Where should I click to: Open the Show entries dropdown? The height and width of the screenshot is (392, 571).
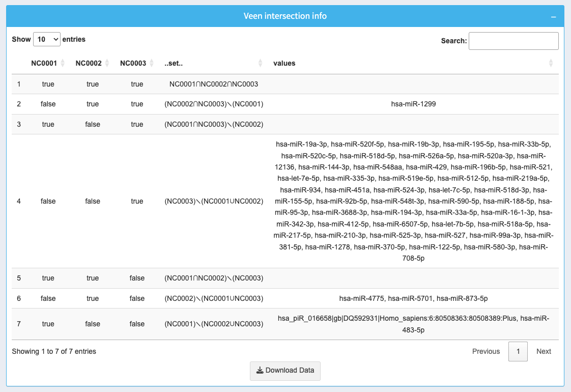point(47,39)
